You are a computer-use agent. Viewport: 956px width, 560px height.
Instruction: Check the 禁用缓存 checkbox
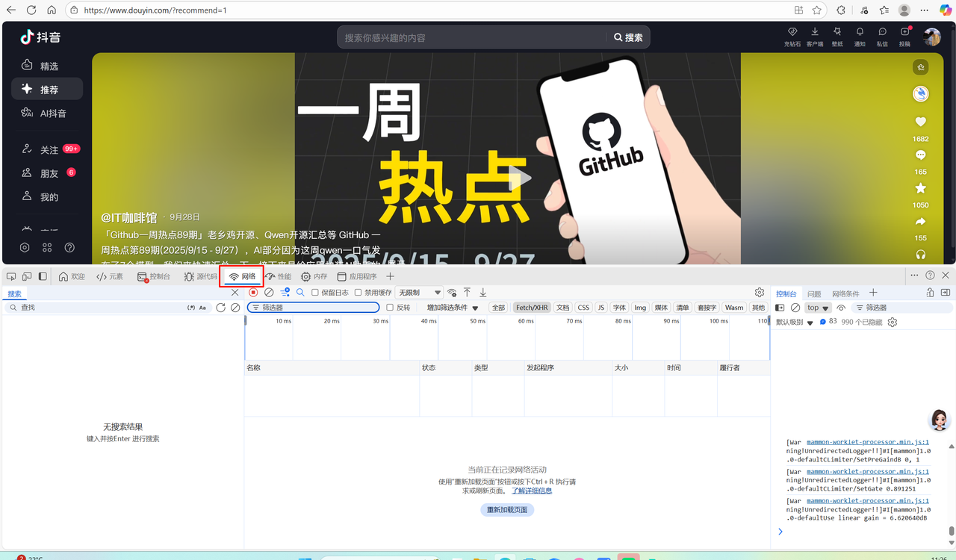358,293
